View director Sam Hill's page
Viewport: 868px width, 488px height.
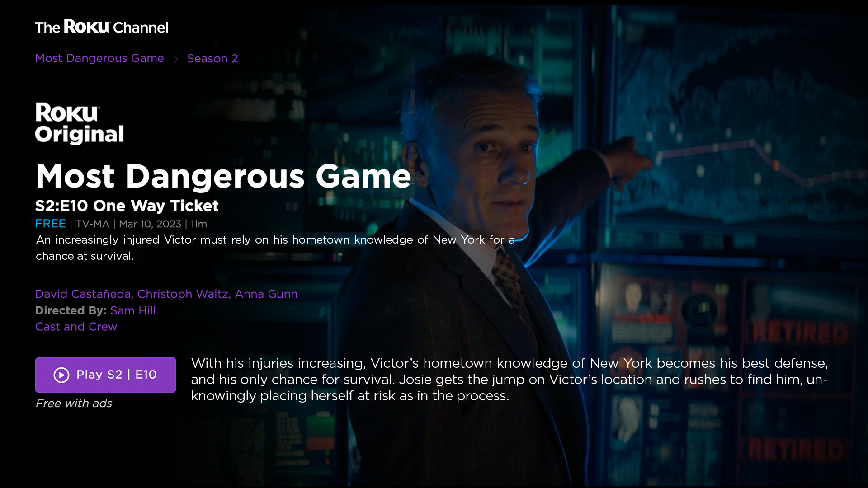[x=133, y=310]
